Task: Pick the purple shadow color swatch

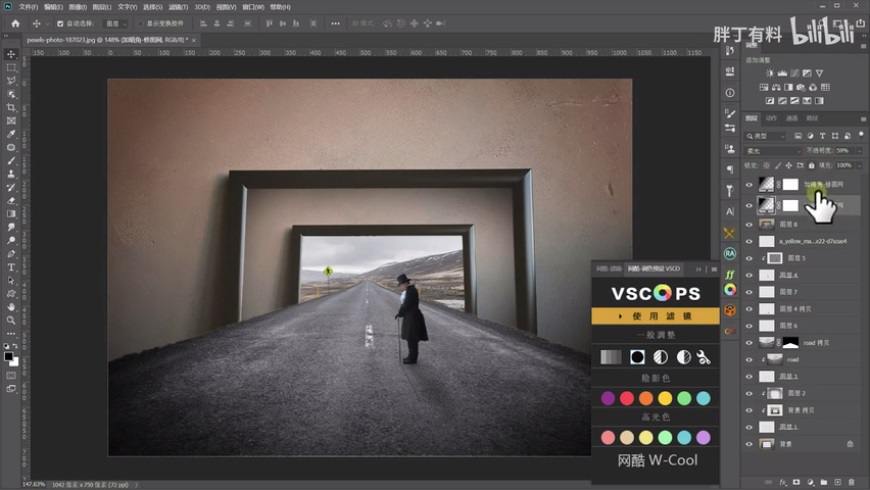Action: point(608,398)
